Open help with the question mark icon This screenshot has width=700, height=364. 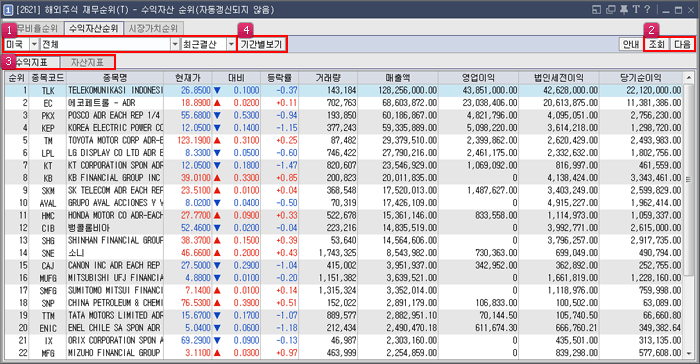click(647, 9)
